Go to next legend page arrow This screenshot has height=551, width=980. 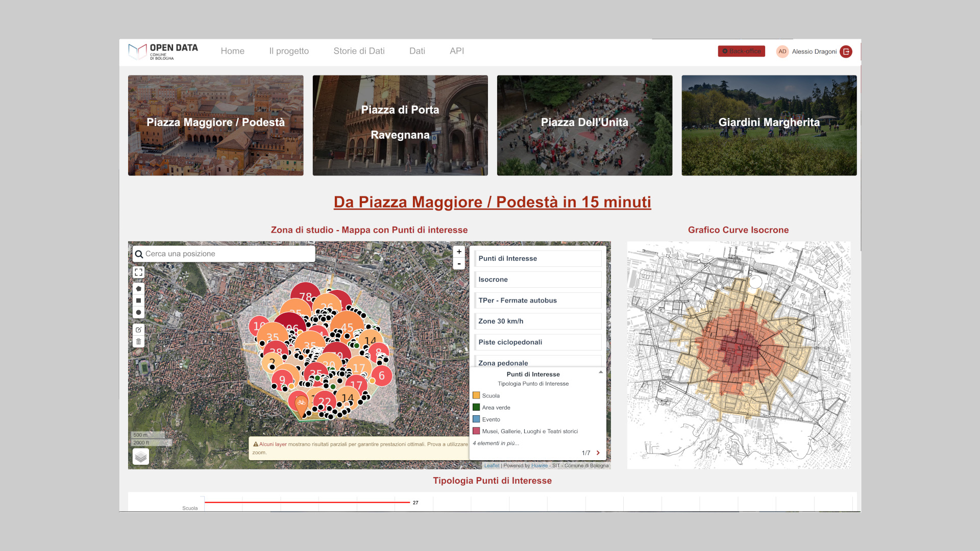pyautogui.click(x=598, y=453)
